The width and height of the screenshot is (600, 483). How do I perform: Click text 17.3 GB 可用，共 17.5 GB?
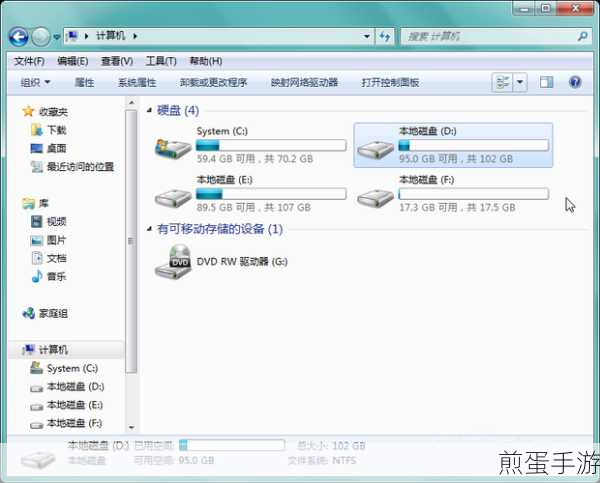[457, 207]
